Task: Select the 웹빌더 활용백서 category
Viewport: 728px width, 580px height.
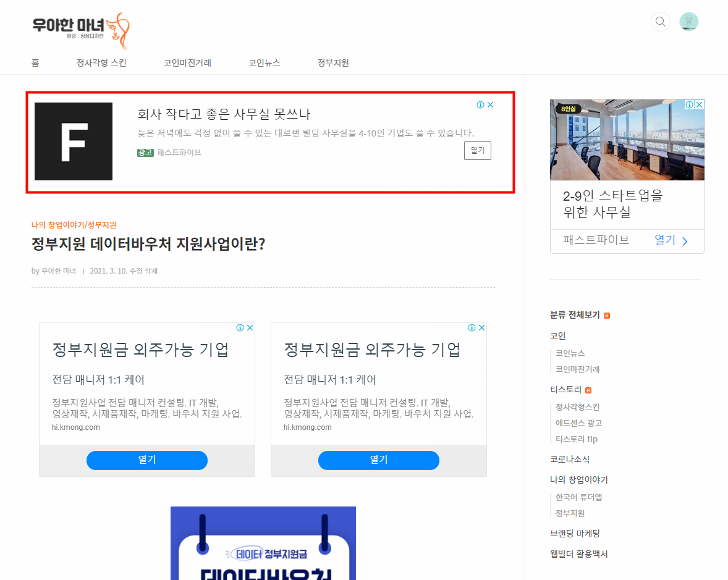Action: [579, 554]
